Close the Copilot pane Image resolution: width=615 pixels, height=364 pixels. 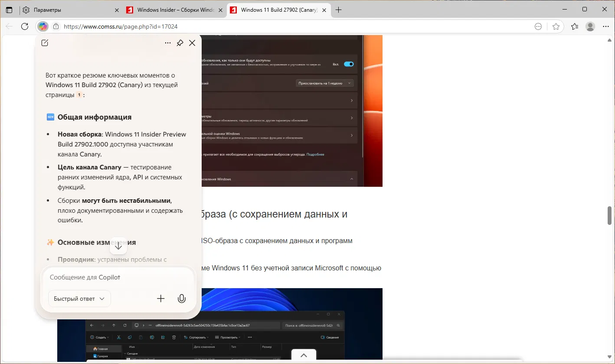pyautogui.click(x=192, y=43)
